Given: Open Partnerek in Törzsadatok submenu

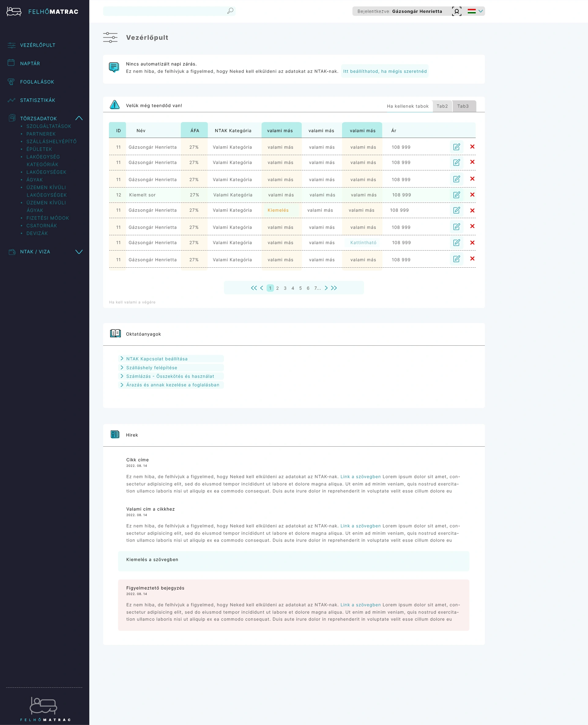Looking at the screenshot, I should [x=41, y=134].
